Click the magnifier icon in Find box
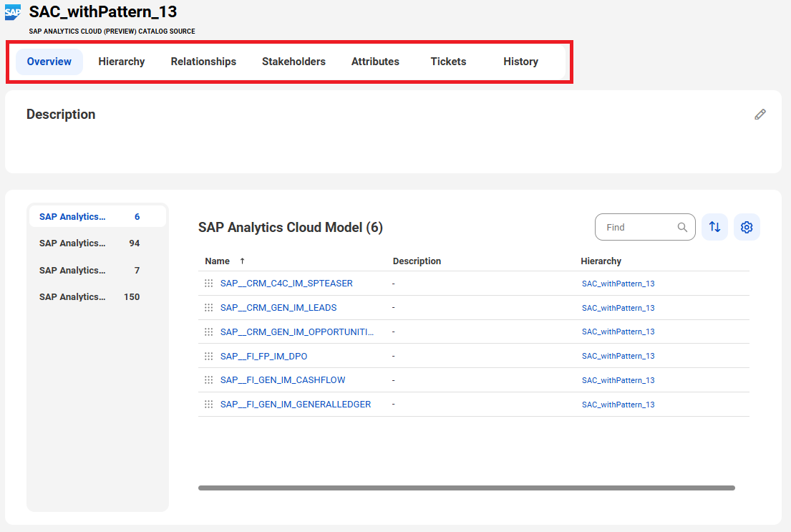 [682, 227]
